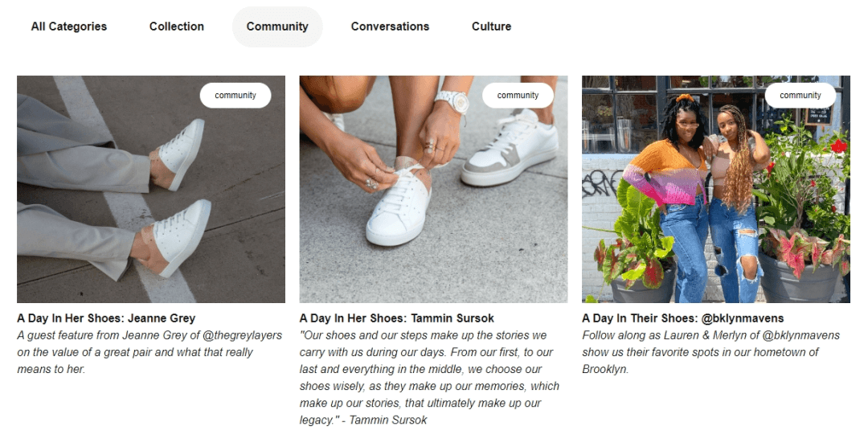868x443 pixels.
Task: Open the Community category tab
Action: click(277, 27)
